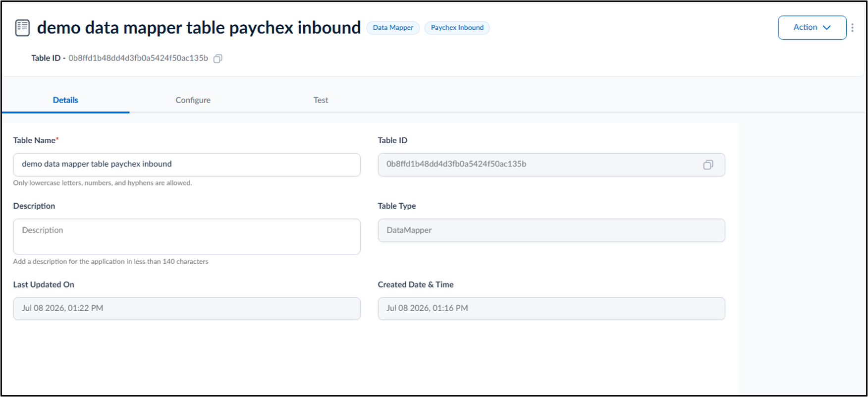Click the Data Mapper tag badge

click(x=393, y=28)
